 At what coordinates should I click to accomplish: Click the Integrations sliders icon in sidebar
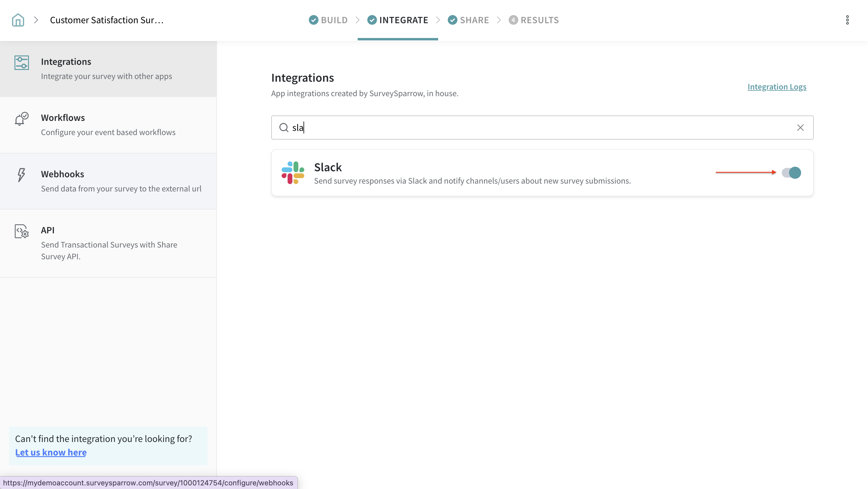pos(22,63)
